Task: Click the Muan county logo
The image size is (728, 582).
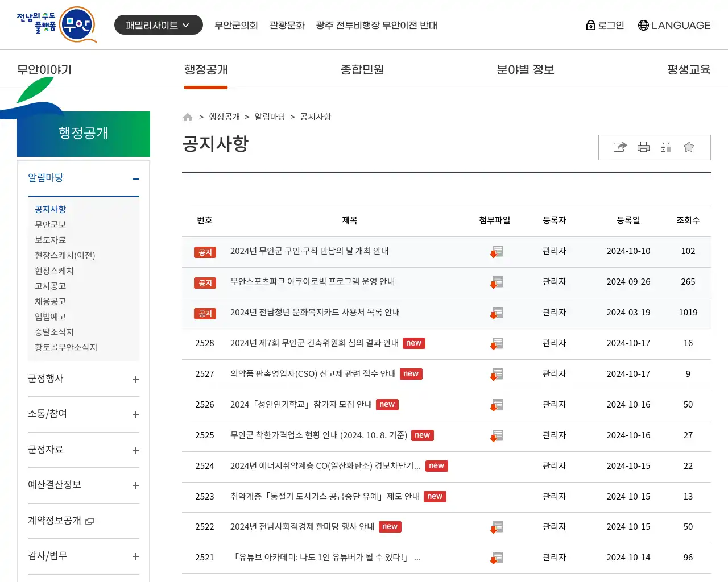Action: (x=57, y=24)
